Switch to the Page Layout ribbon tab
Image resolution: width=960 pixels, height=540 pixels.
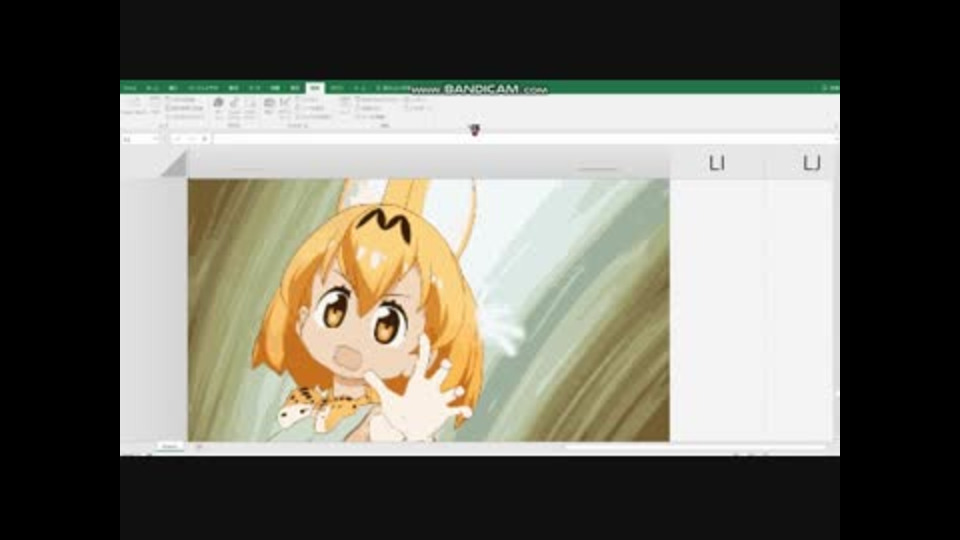point(203,88)
